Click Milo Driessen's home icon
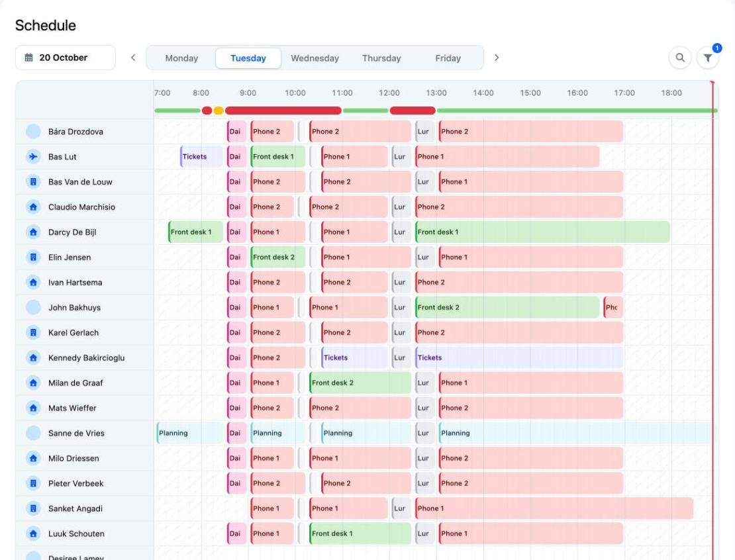Viewport: 735px width, 560px height. (x=33, y=458)
